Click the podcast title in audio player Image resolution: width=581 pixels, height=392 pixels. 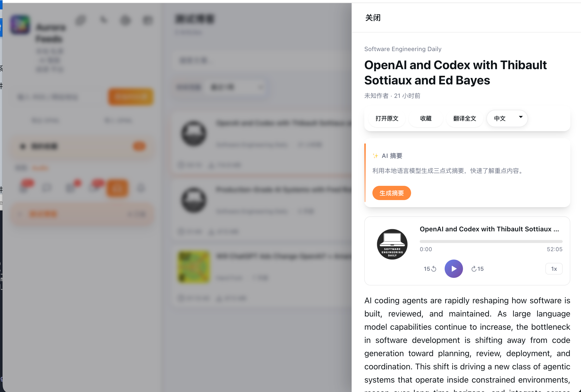click(489, 229)
